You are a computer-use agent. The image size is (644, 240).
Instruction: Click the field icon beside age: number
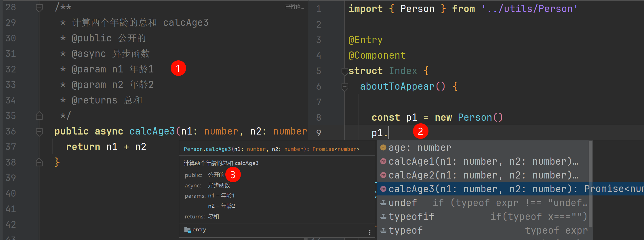(383, 147)
